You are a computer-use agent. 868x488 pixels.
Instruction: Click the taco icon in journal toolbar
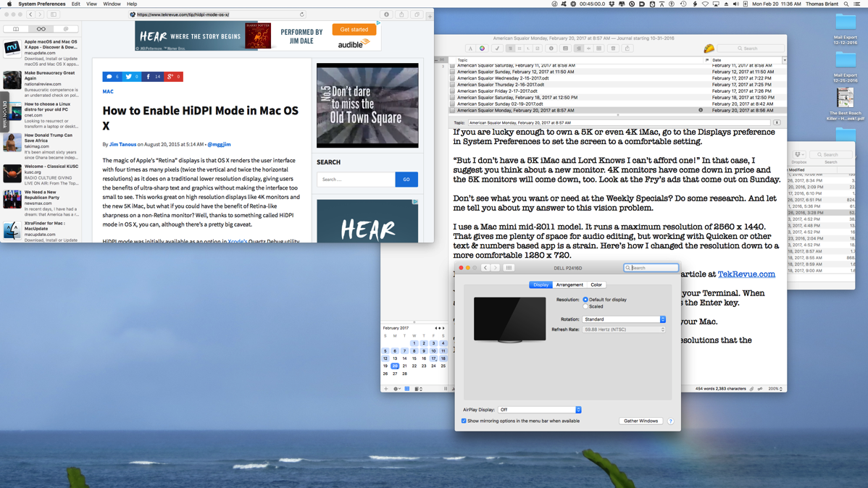[709, 49]
